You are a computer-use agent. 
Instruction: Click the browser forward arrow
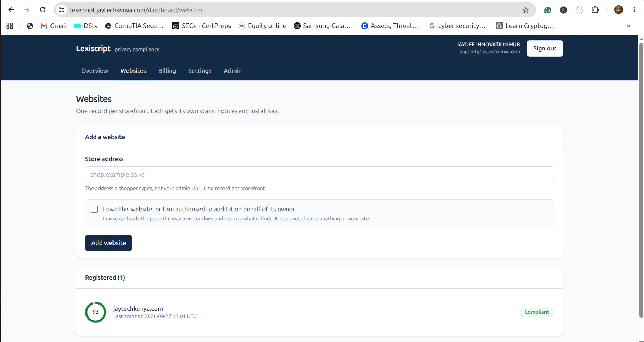(x=27, y=10)
